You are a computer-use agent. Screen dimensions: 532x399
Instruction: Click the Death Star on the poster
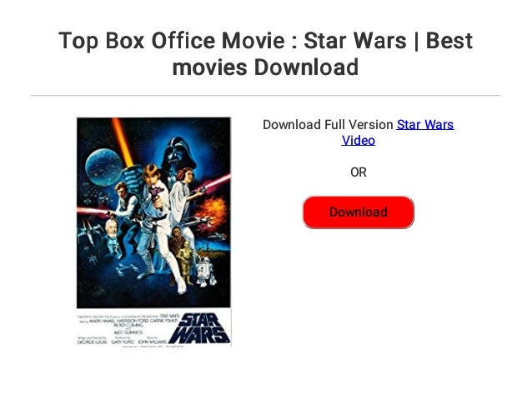(x=103, y=167)
